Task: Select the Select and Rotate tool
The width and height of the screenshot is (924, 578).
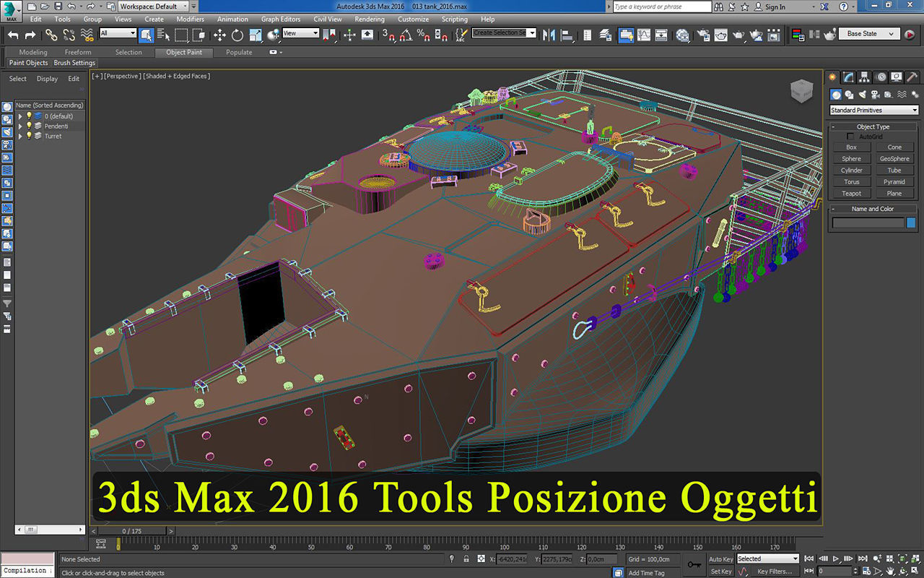Action: coord(237,35)
